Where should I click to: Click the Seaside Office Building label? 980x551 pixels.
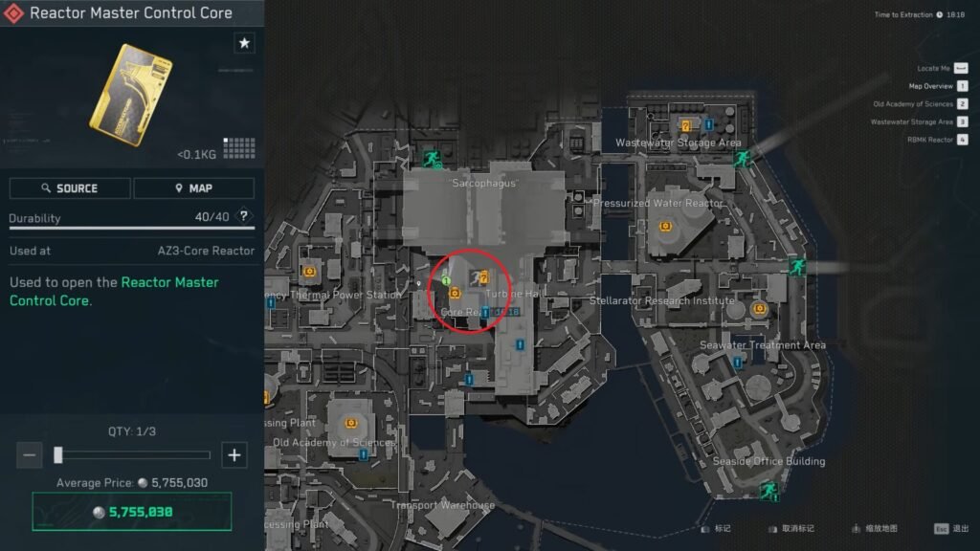click(768, 461)
